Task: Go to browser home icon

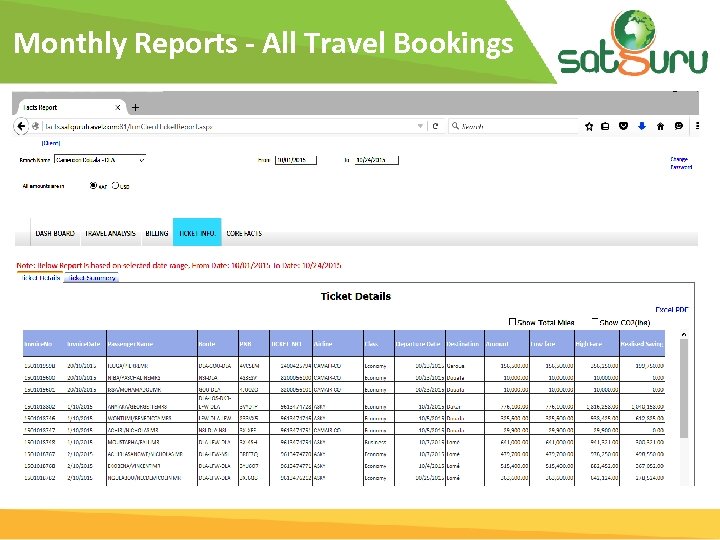Action: pos(660,126)
